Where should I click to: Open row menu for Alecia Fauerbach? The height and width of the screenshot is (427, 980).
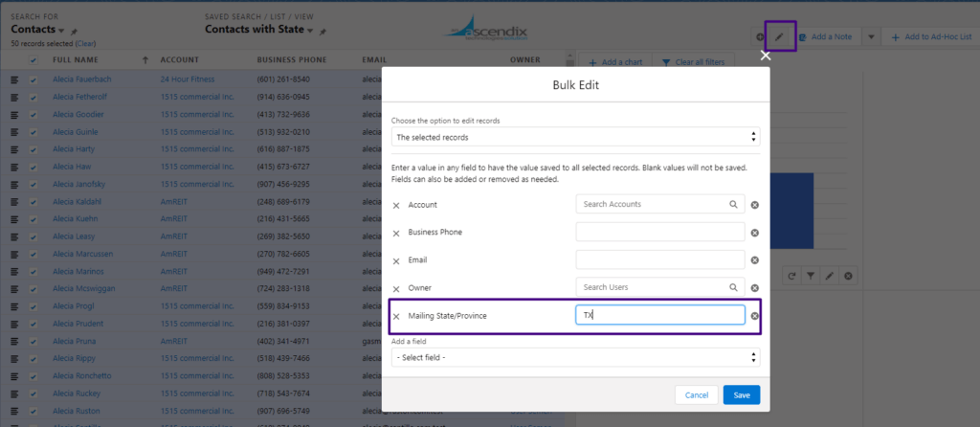[14, 79]
